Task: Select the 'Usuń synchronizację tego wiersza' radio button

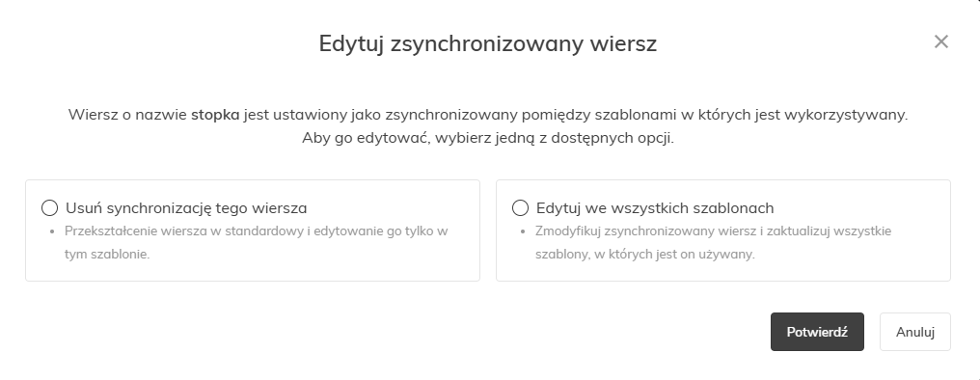Action: coord(49,208)
